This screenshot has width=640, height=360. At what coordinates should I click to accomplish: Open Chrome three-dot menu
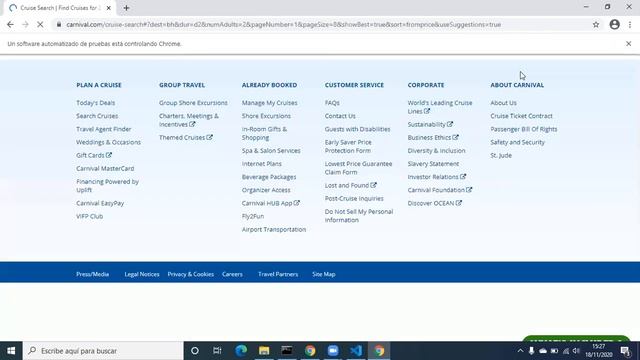[x=630, y=24]
